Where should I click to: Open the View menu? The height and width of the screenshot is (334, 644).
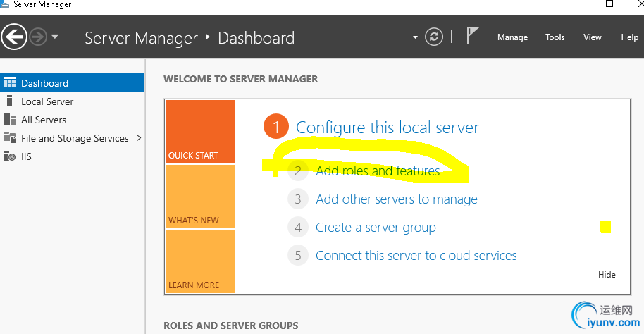coord(593,37)
